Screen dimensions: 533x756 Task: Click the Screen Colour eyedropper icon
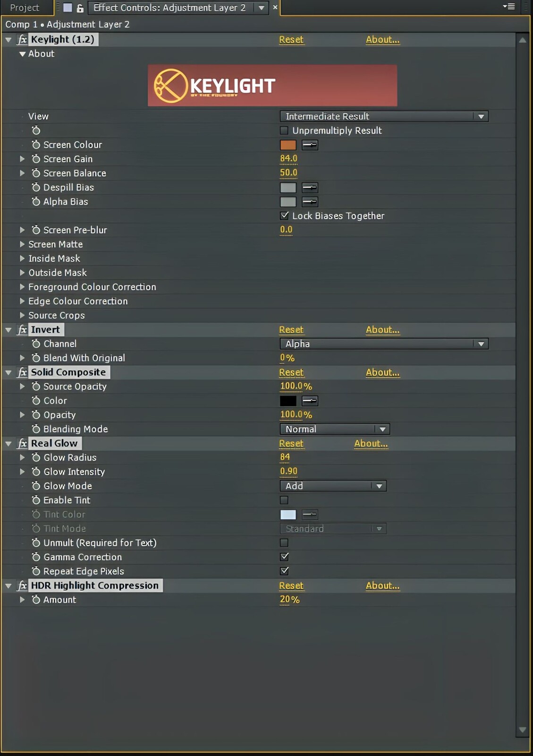coord(310,145)
